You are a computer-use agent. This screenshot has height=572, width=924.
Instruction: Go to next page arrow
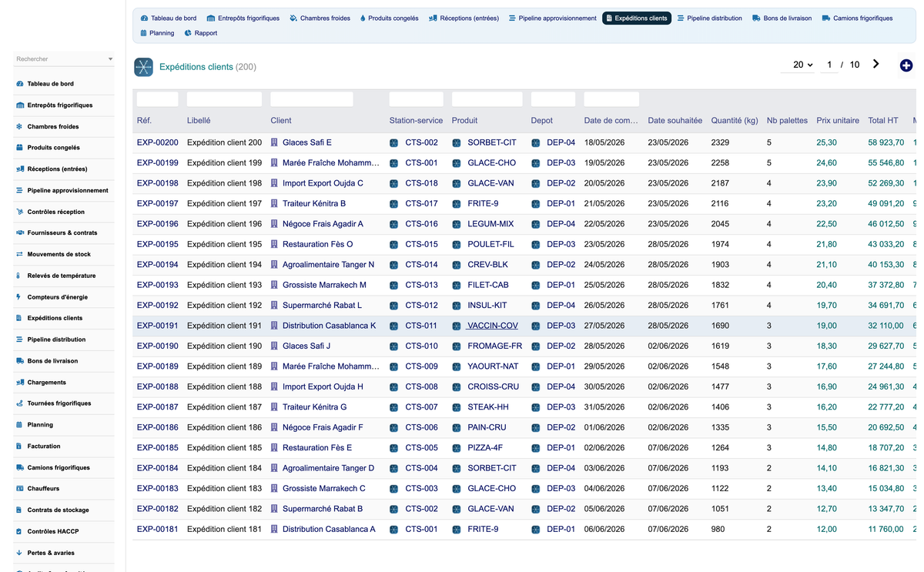875,65
